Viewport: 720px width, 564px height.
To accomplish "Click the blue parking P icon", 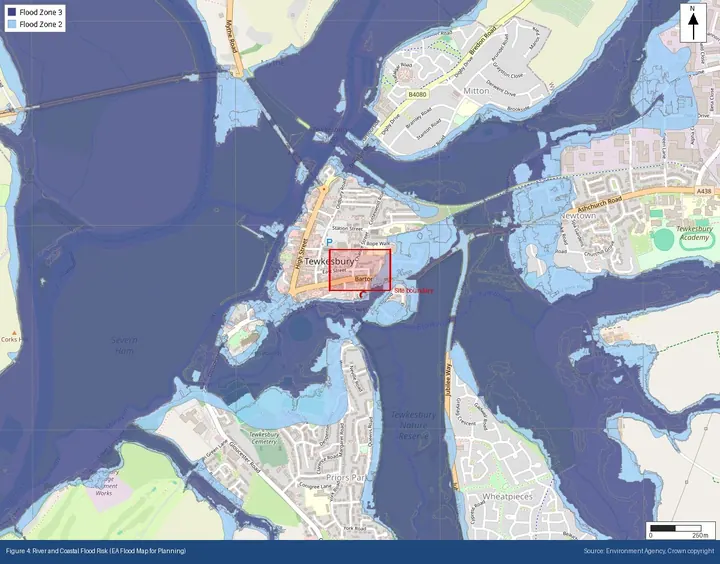I will point(329,242).
